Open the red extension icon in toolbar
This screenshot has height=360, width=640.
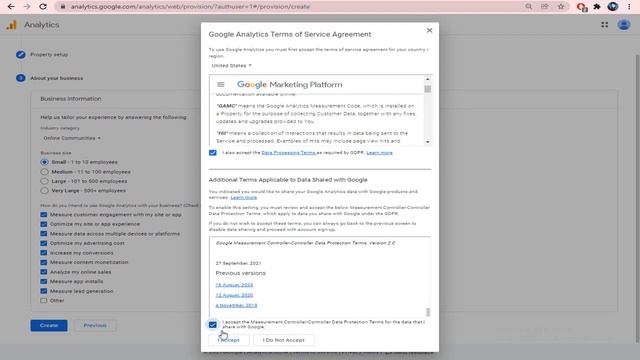coord(582,7)
